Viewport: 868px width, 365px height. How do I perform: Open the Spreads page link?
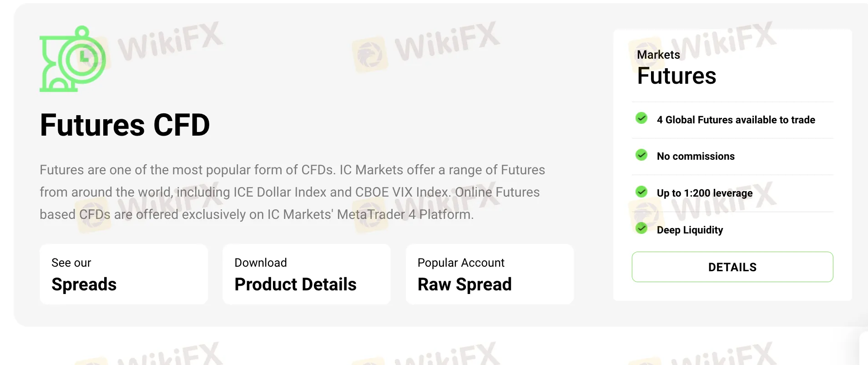point(123,274)
